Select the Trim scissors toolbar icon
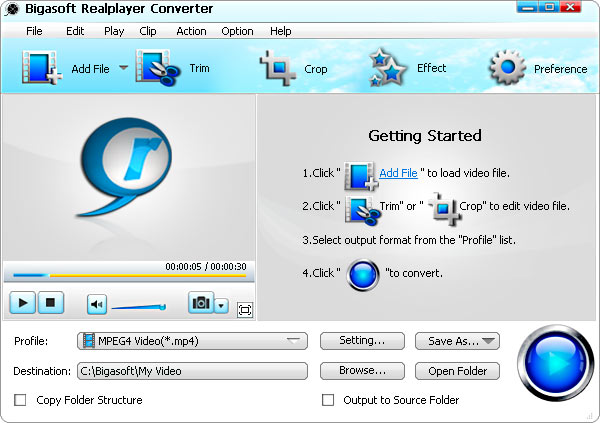 click(158, 67)
